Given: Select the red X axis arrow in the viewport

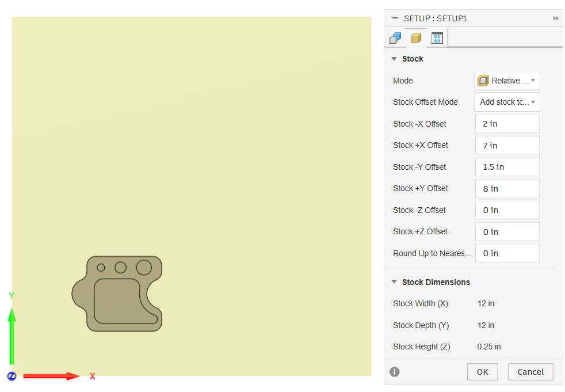Looking at the screenshot, I should [x=52, y=376].
